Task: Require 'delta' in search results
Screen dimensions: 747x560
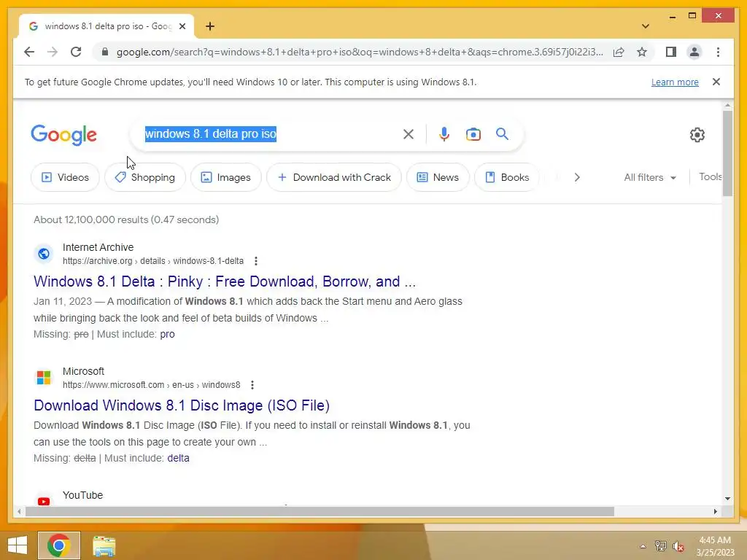Action: point(178,458)
